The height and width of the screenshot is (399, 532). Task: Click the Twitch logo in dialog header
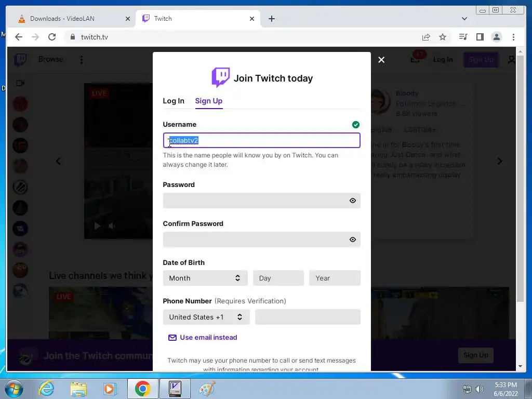click(x=220, y=77)
